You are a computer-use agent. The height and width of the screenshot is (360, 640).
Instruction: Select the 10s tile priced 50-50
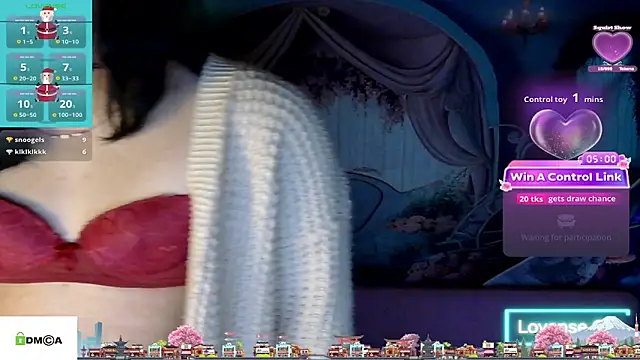pos(24,106)
